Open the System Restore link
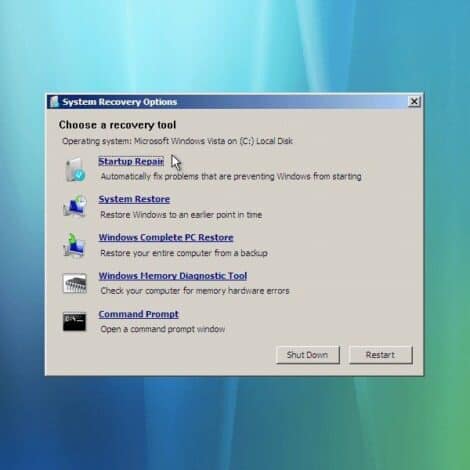 tap(134, 199)
